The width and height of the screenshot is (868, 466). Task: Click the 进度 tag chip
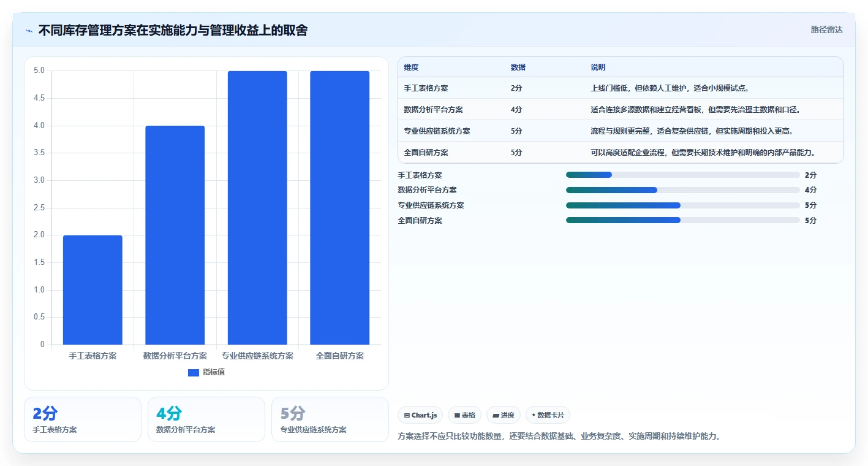(x=504, y=415)
